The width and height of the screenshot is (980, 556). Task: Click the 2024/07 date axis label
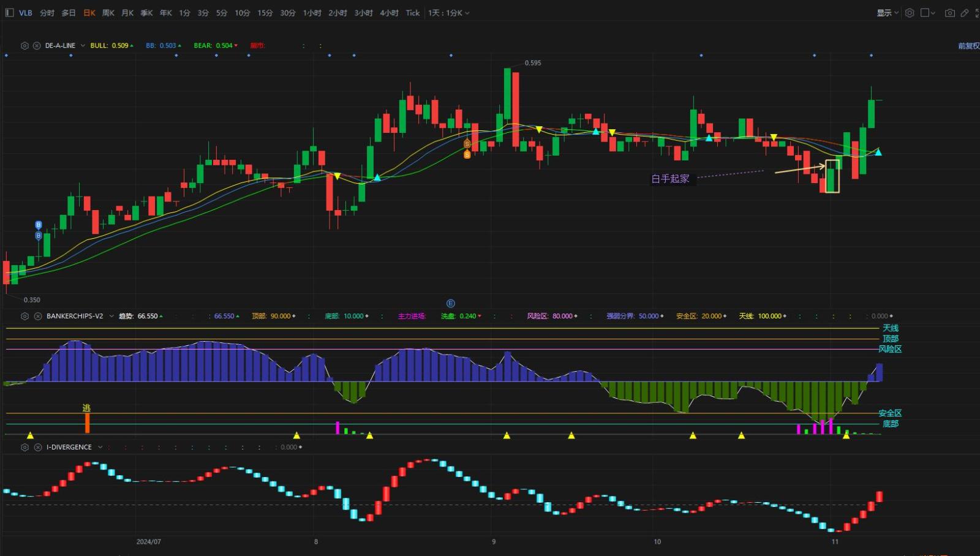coord(149,541)
